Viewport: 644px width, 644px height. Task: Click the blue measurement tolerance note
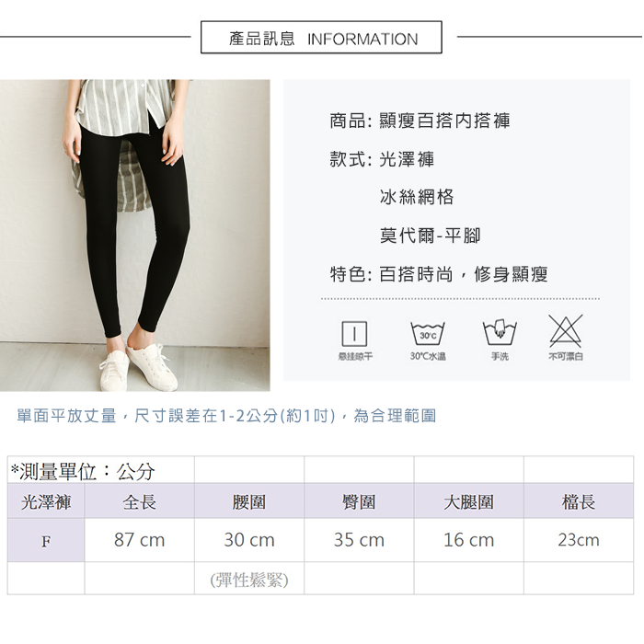point(226,416)
